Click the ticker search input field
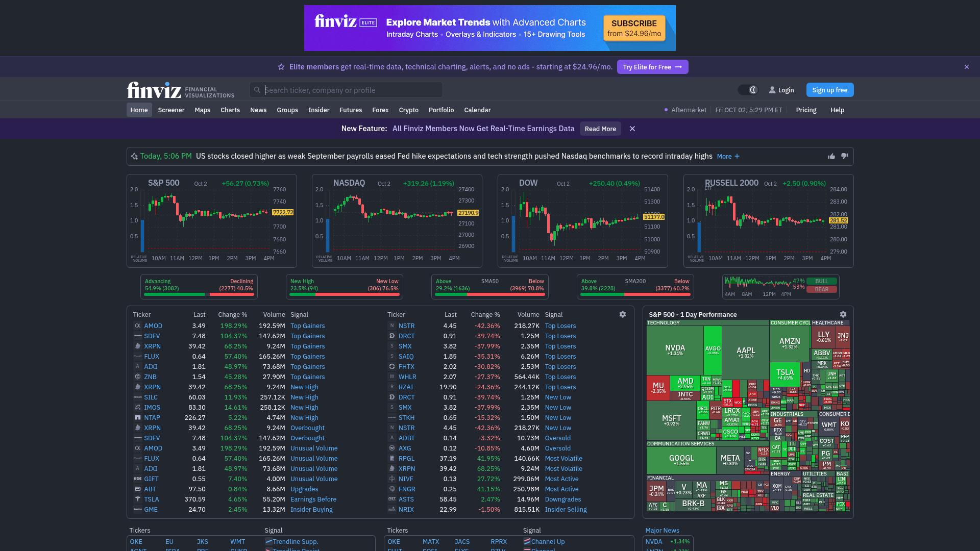The width and height of the screenshot is (980, 551). [346, 90]
